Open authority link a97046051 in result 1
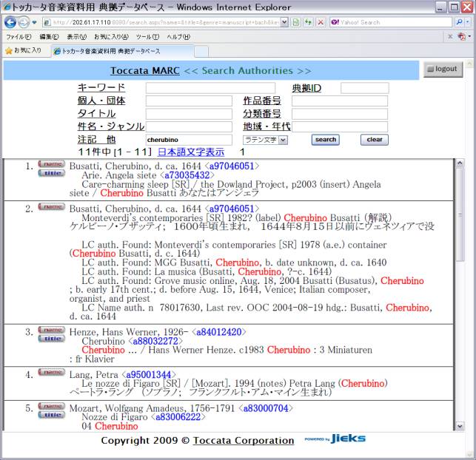The width and height of the screenshot is (476, 460). [232, 166]
